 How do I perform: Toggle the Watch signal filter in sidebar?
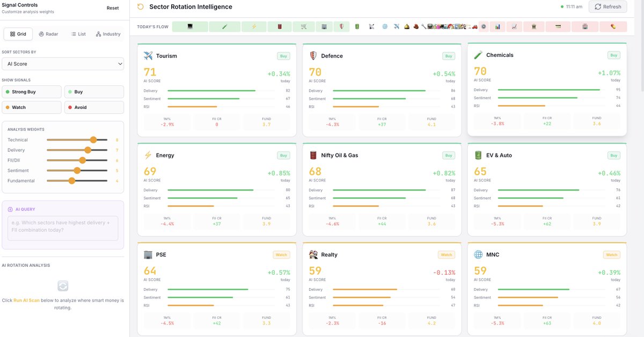(x=32, y=107)
